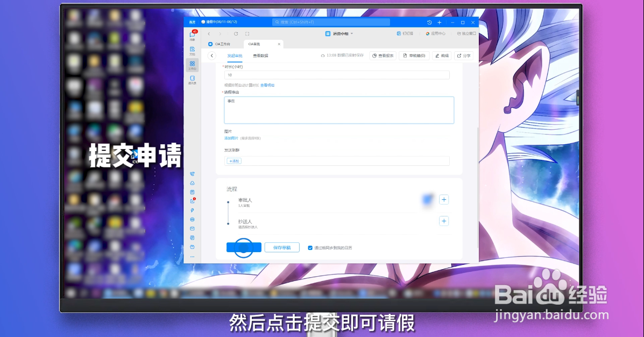
Task: Toggle 通过后同步到我的日历 checkbox
Action: pyautogui.click(x=310, y=248)
